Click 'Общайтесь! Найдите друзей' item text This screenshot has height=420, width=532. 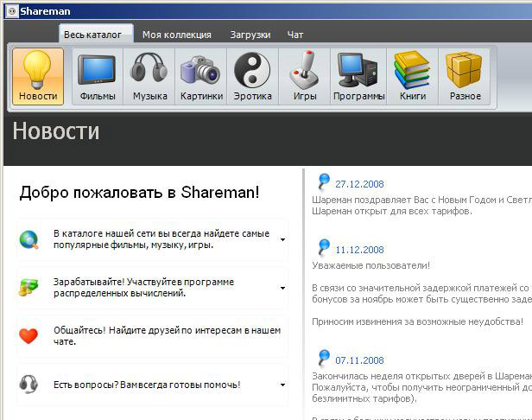click(x=167, y=336)
